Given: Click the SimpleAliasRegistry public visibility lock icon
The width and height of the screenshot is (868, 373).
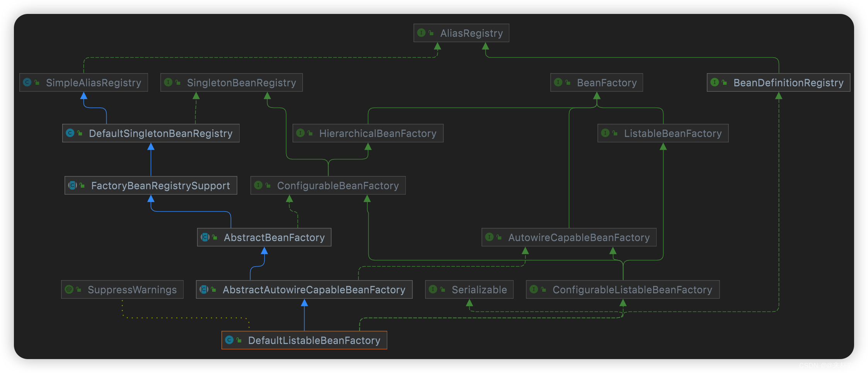Looking at the screenshot, I should pos(37,83).
